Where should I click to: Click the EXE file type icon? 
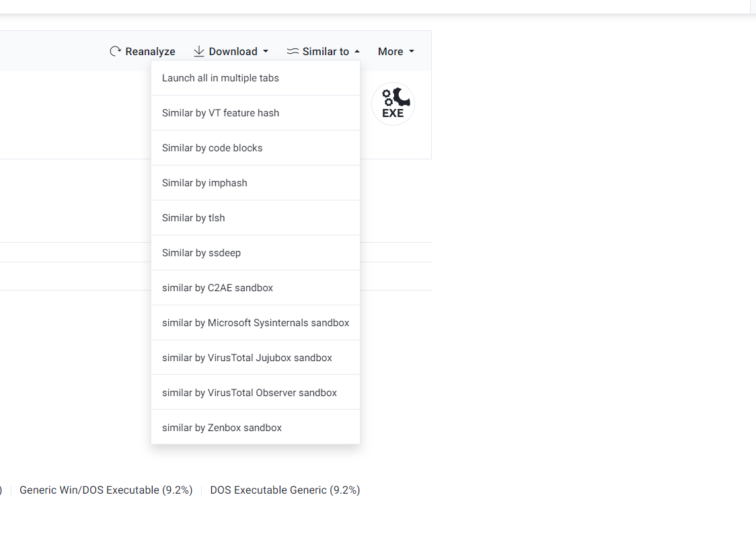[x=393, y=104]
